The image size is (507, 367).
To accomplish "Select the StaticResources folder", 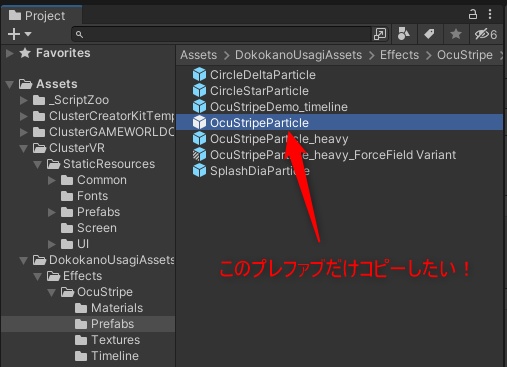I will [x=88, y=164].
